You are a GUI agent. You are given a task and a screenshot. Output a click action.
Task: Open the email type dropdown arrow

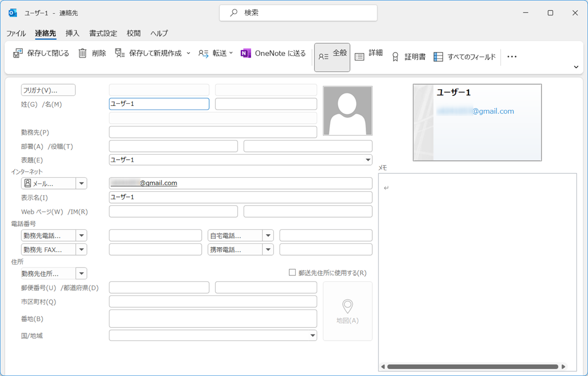click(x=82, y=184)
